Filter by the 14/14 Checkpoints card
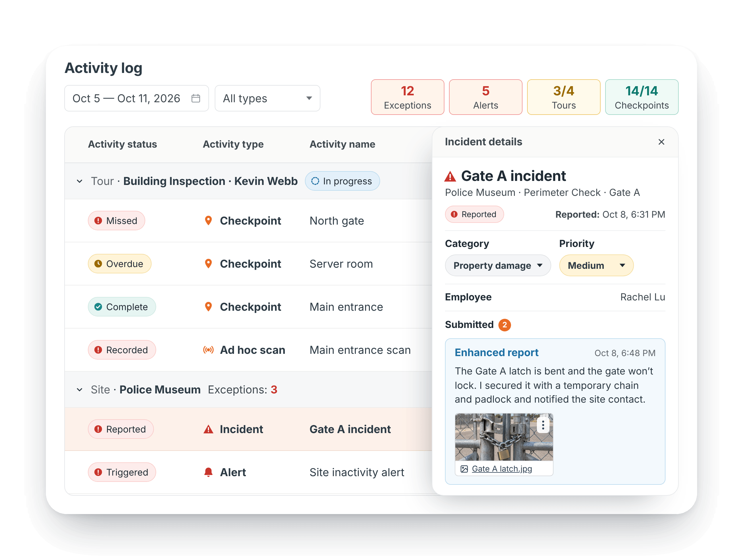Viewport: 743px width, 560px height. (642, 97)
